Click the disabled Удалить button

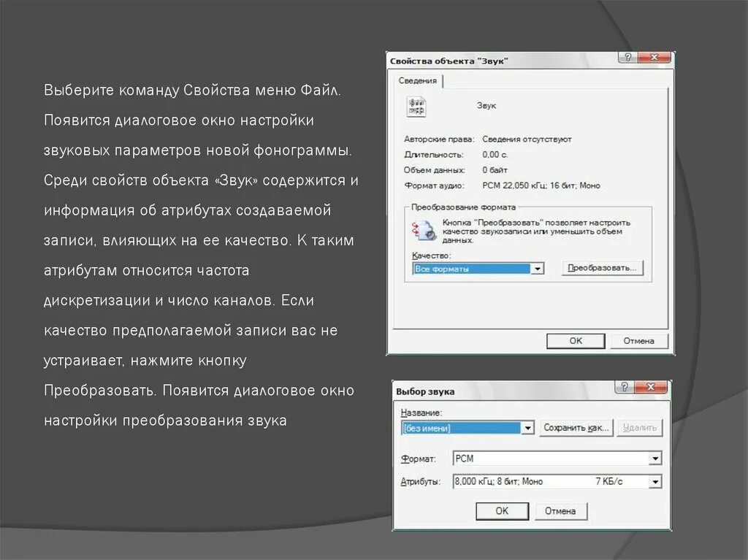(640, 428)
